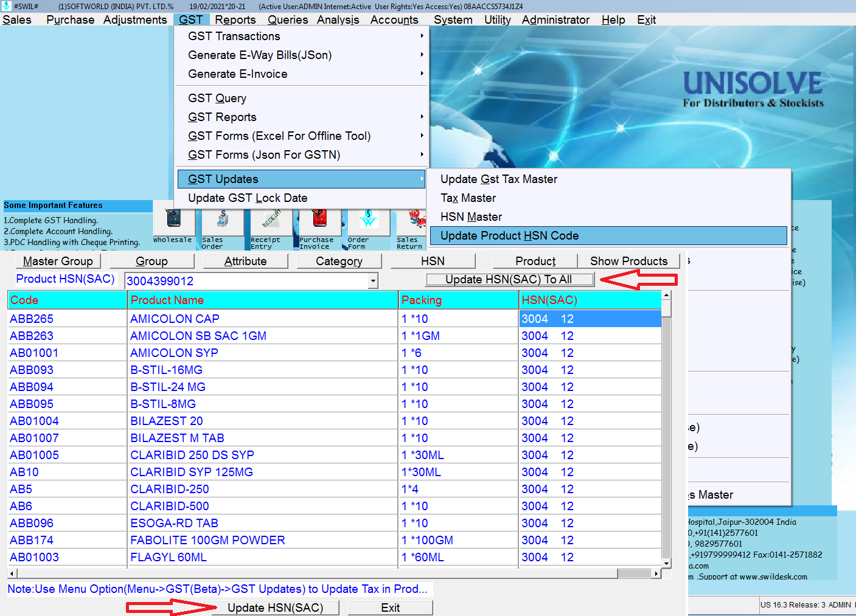Image resolution: width=856 pixels, height=616 pixels.
Task: Click the grid horizontal scrollbar right arrow
Action: 656,573
